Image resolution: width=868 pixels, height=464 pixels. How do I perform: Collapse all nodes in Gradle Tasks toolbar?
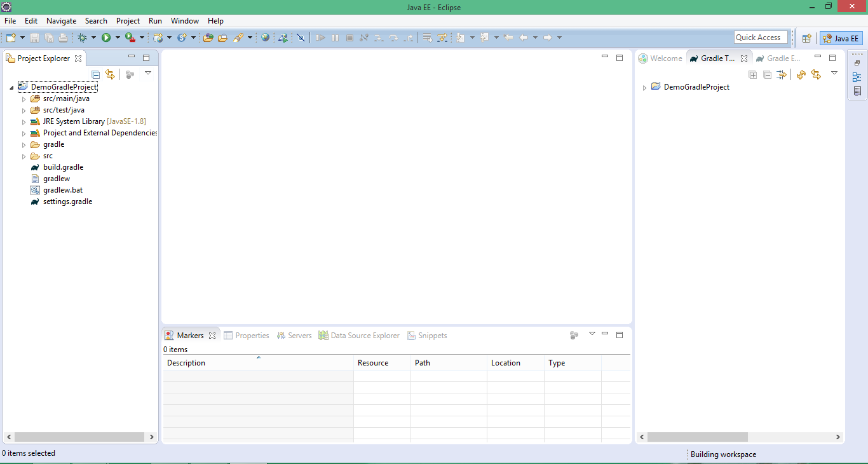point(767,74)
